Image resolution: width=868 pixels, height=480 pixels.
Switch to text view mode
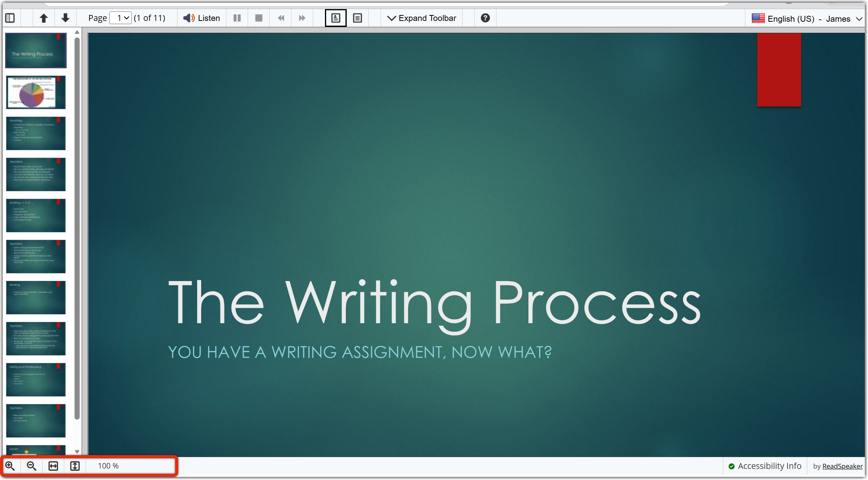[357, 18]
